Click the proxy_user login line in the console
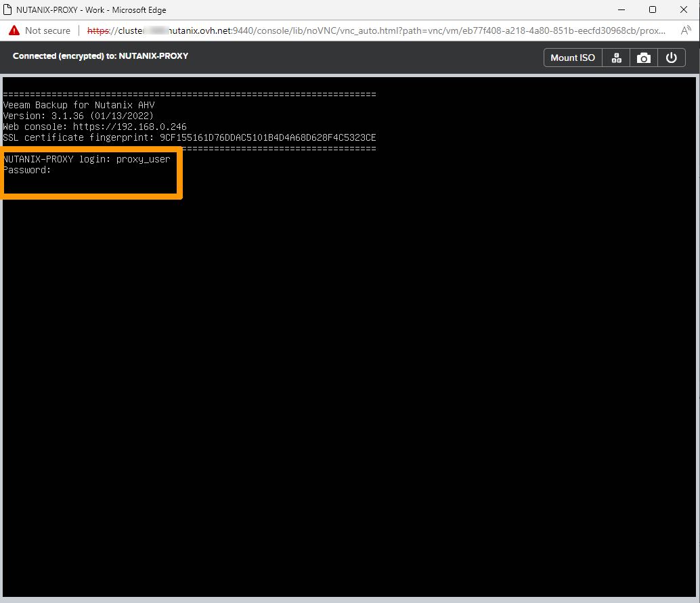 click(87, 158)
